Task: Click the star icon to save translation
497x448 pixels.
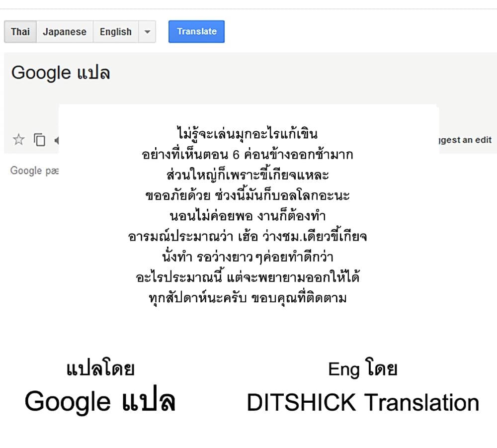Action: point(18,140)
